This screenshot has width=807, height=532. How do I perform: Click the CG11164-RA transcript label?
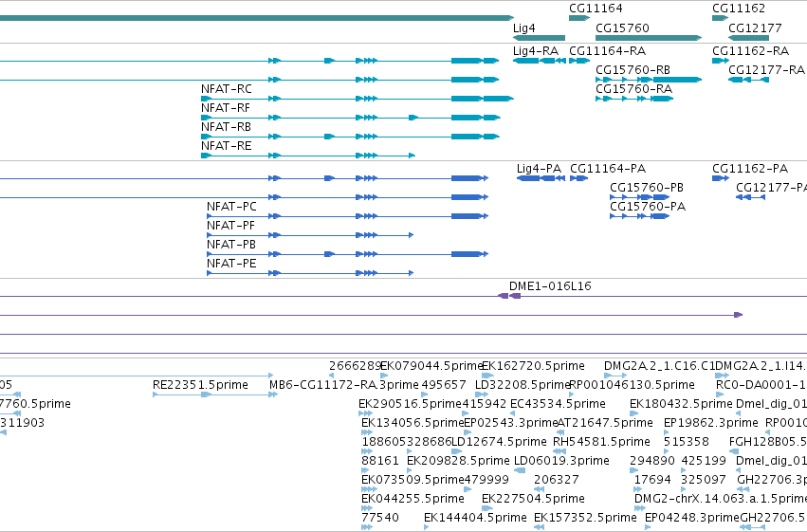tap(607, 51)
